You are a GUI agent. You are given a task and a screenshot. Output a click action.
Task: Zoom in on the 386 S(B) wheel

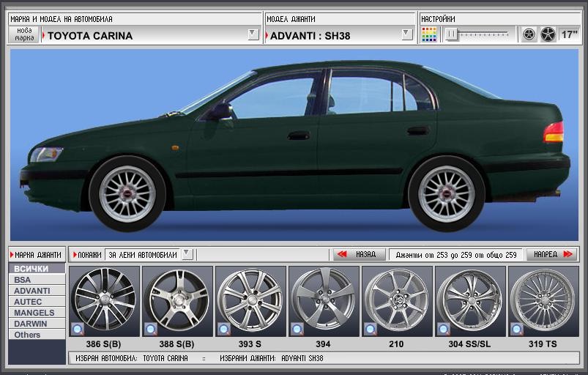click(78, 330)
